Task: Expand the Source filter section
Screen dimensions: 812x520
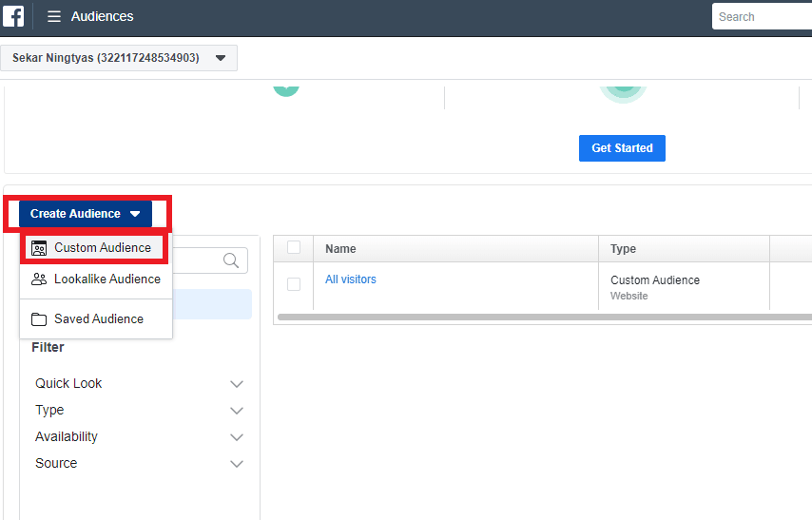Action: (237, 464)
